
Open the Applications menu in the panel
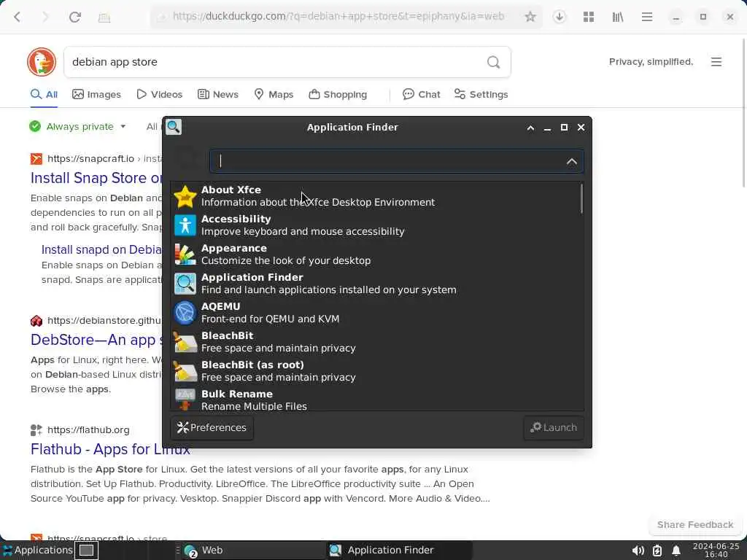point(38,550)
